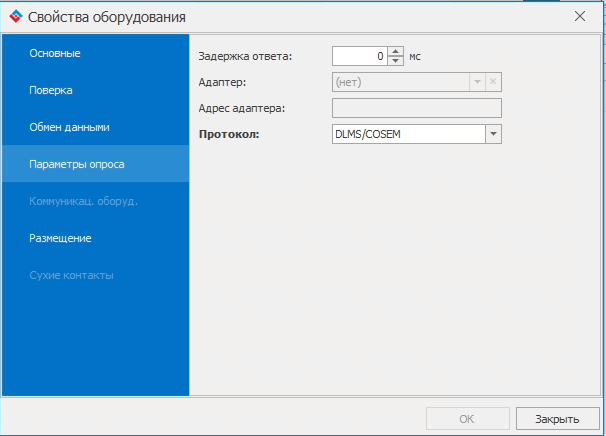Image resolution: width=606 pixels, height=436 pixels.
Task: Click the app logo in title bar
Action: click(14, 16)
